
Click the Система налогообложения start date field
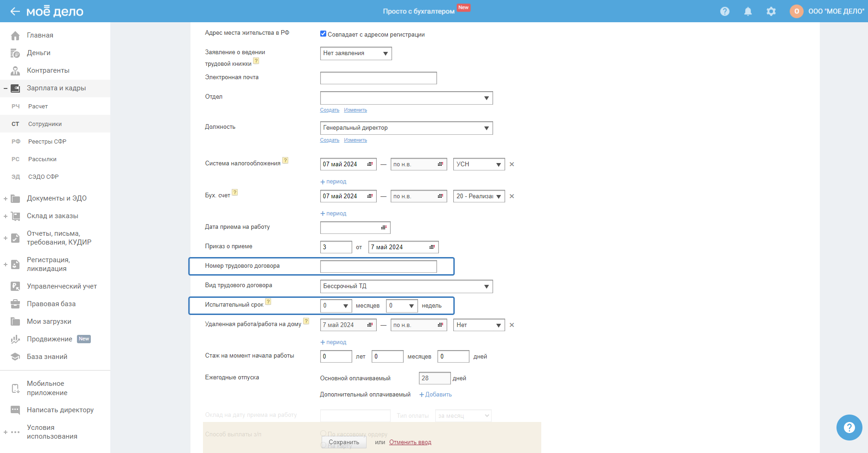point(348,164)
